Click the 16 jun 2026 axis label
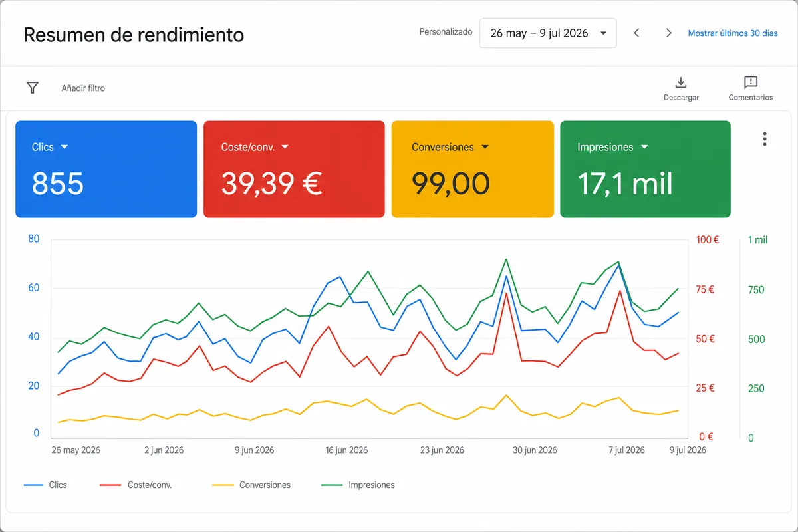Image resolution: width=798 pixels, height=532 pixels. (346, 450)
